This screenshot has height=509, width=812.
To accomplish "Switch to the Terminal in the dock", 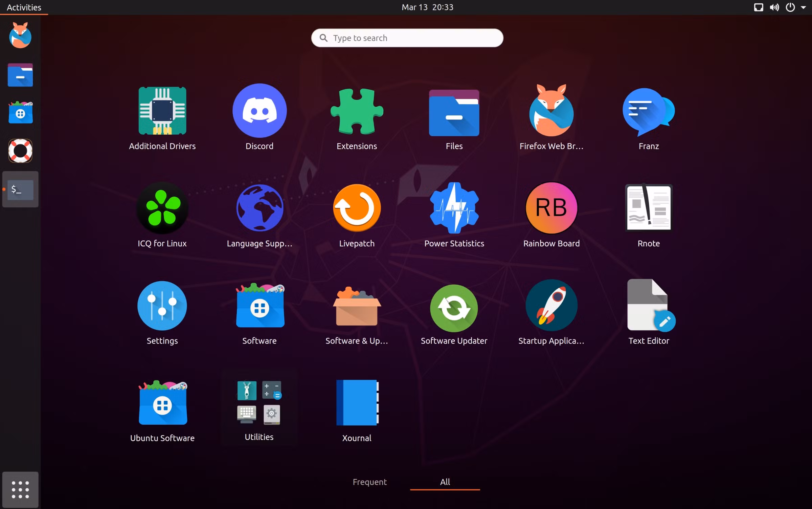I will (20, 189).
